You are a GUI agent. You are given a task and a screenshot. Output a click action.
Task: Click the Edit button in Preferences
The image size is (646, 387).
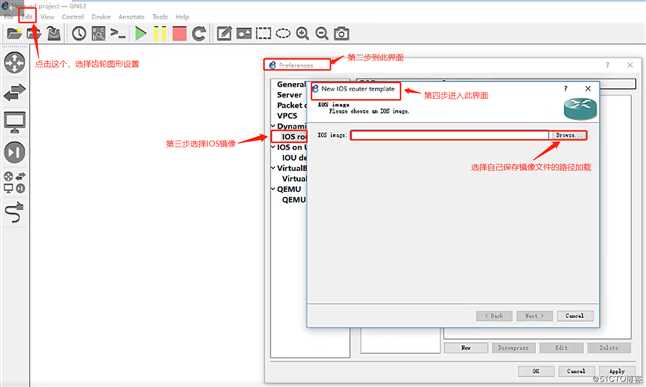pyautogui.click(x=561, y=348)
